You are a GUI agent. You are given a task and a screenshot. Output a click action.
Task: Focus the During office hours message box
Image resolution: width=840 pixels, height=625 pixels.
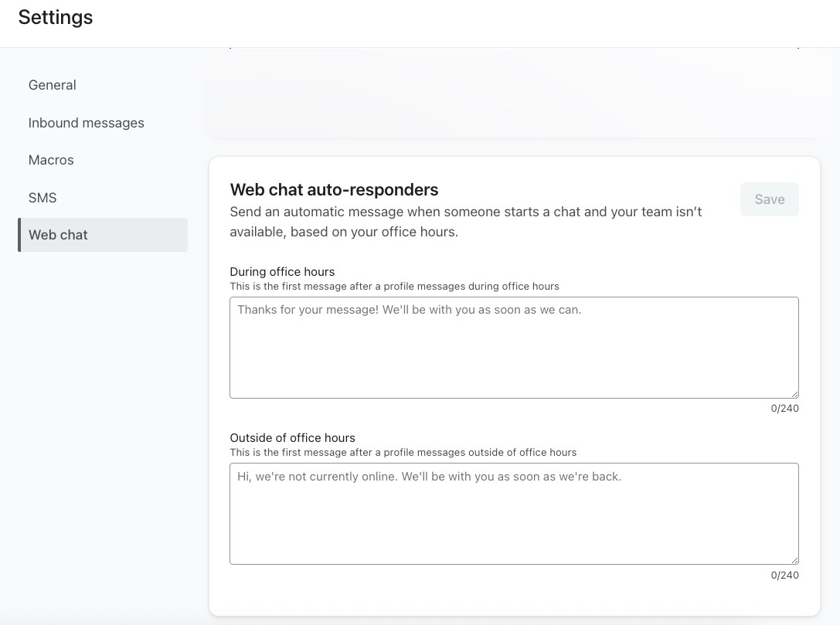(x=514, y=348)
